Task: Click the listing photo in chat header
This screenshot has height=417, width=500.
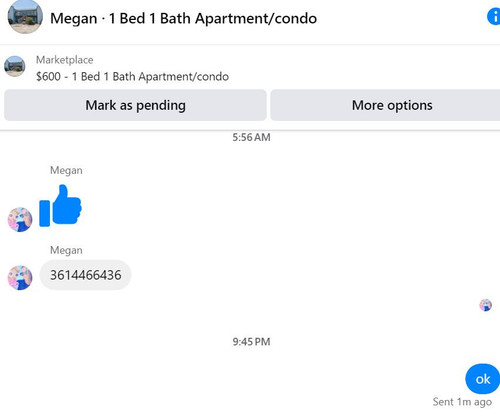Action: tap(25, 16)
